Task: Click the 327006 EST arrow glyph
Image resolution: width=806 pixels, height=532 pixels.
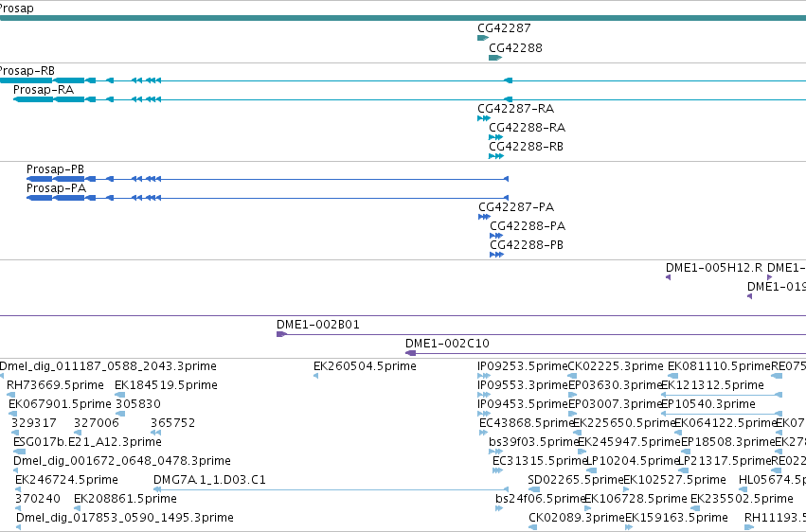Action: pos(78,433)
